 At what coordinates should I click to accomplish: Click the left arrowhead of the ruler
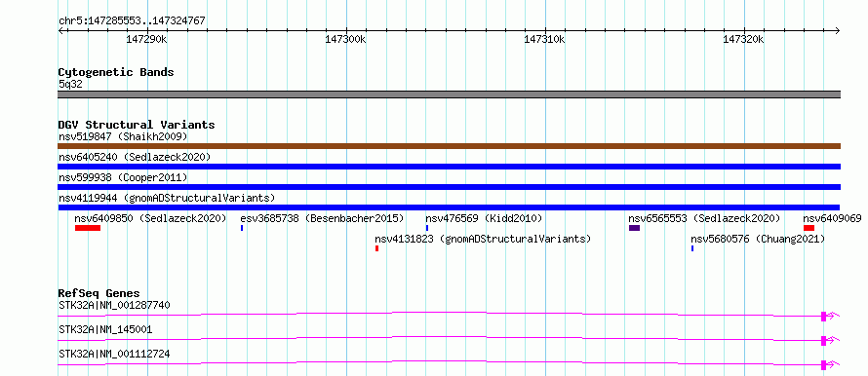point(60,30)
